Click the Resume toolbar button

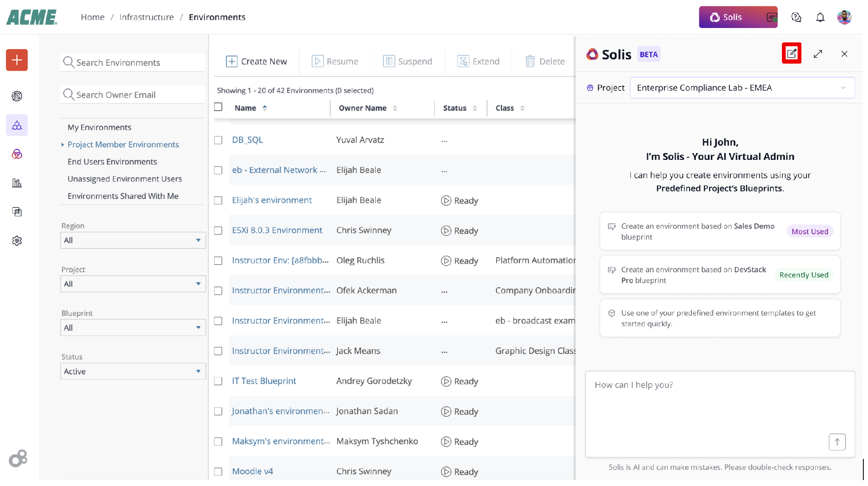[335, 61]
